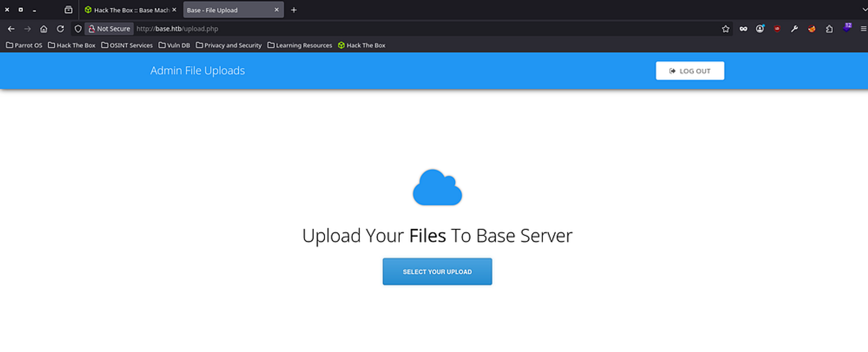Open the Firefox account avatar icon
Screen dimensions: 868x352
point(760,29)
